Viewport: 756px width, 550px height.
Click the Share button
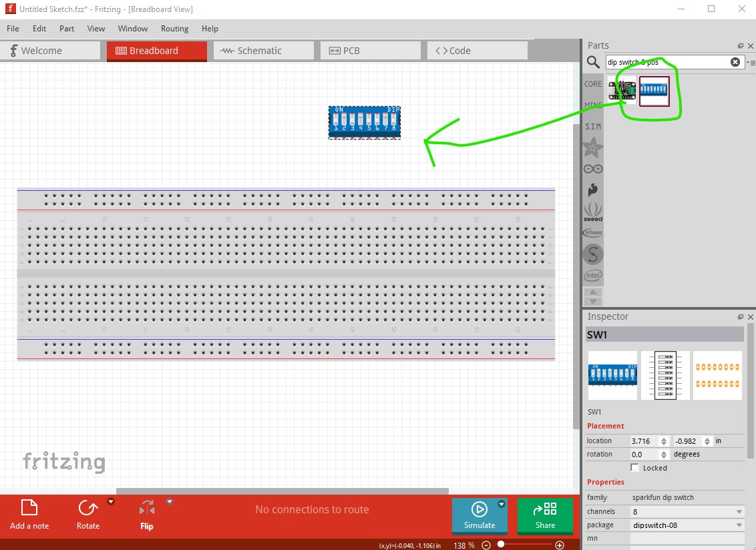coord(545,515)
